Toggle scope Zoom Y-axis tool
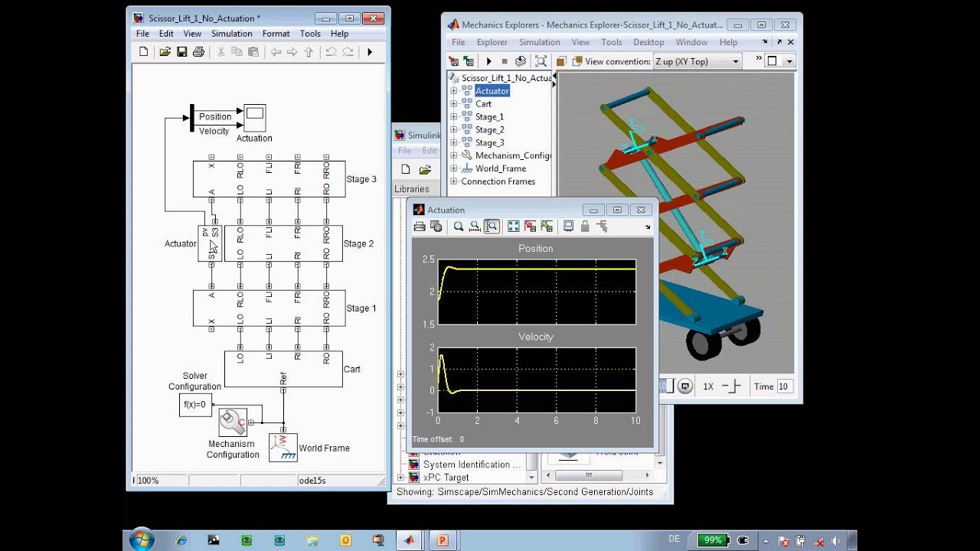Screen dimensions: 980x551 click(x=492, y=227)
